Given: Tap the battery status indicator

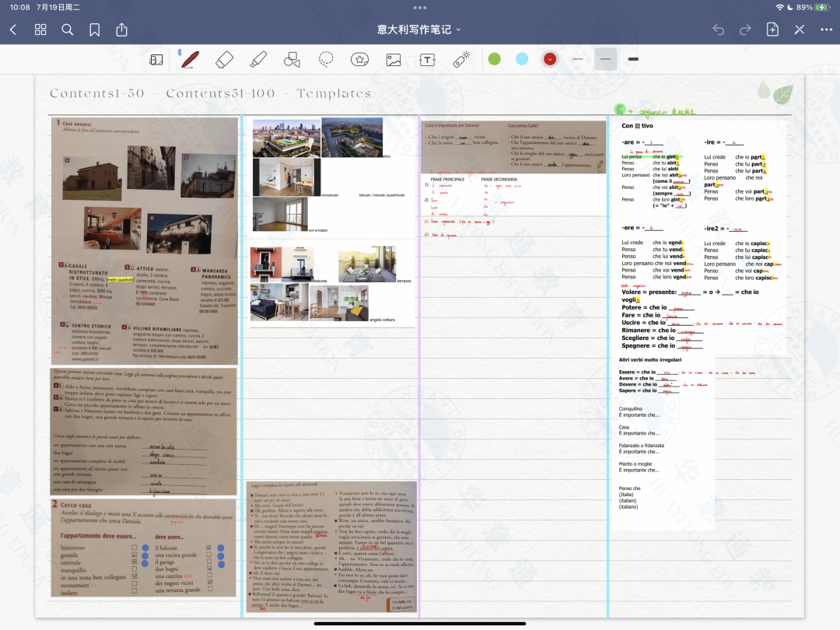Looking at the screenshot, I should coord(822,8).
